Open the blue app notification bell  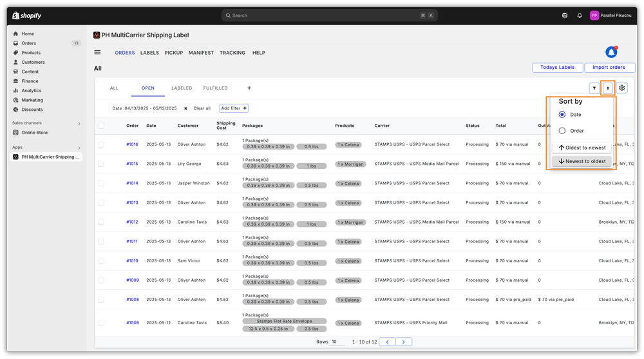point(611,52)
